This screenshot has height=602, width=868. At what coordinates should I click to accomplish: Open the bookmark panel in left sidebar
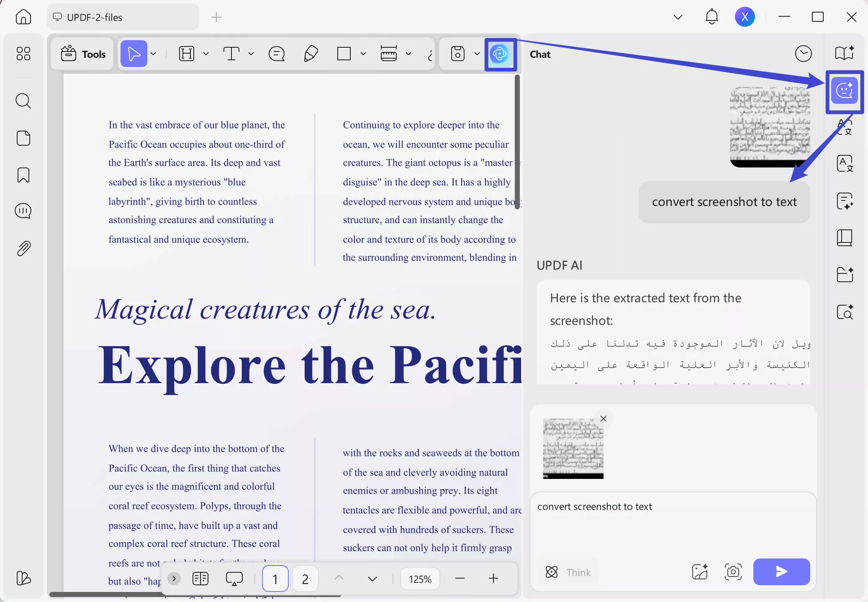(x=23, y=175)
